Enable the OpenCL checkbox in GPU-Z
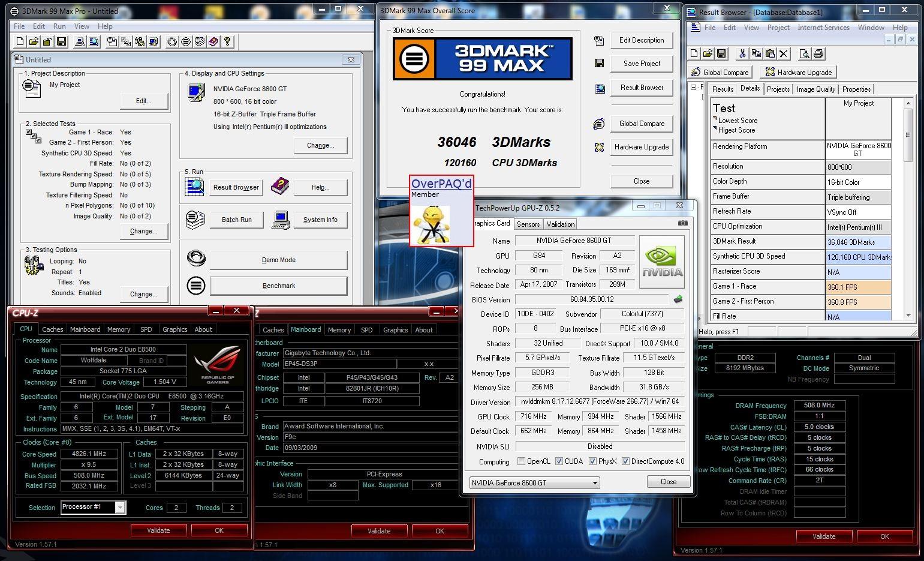Image resolution: width=924 pixels, height=561 pixels. tap(521, 461)
